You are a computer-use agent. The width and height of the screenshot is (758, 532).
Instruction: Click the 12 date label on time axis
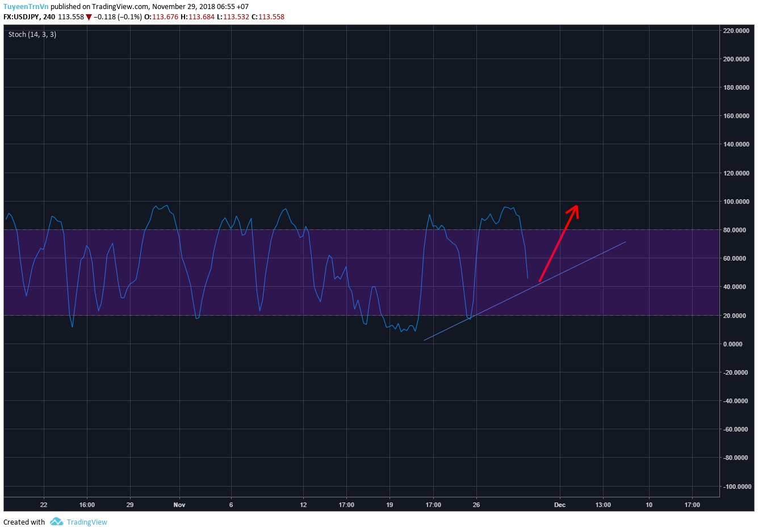coord(303,505)
